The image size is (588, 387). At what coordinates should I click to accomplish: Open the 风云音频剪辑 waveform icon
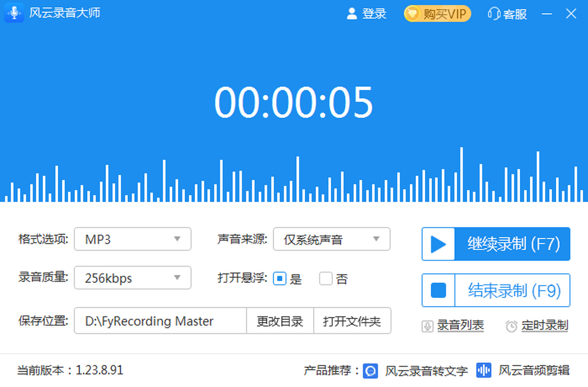point(484,370)
